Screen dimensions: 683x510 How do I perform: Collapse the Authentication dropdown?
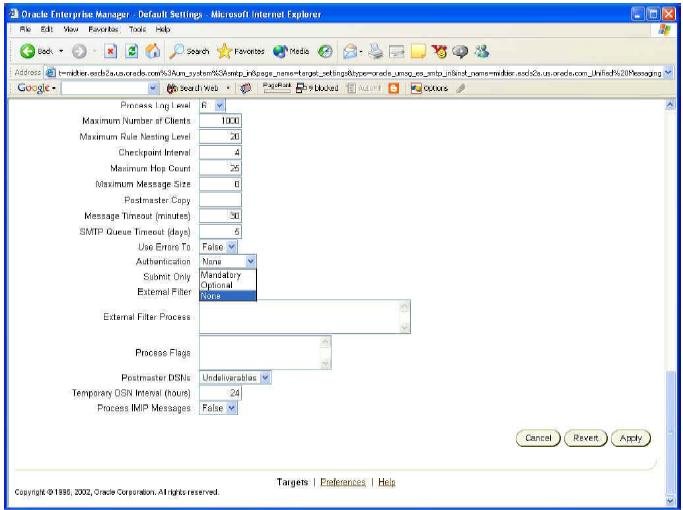tap(250, 261)
